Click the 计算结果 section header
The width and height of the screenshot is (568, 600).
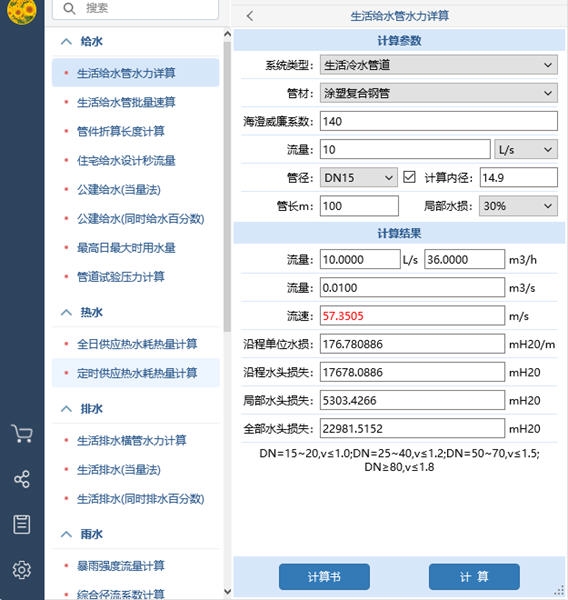(399, 233)
